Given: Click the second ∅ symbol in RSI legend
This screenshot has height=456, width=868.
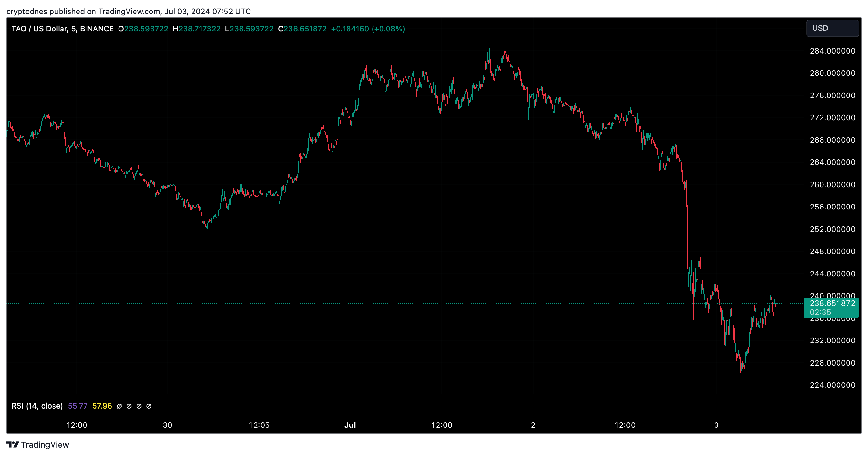Looking at the screenshot, I should [x=129, y=406].
